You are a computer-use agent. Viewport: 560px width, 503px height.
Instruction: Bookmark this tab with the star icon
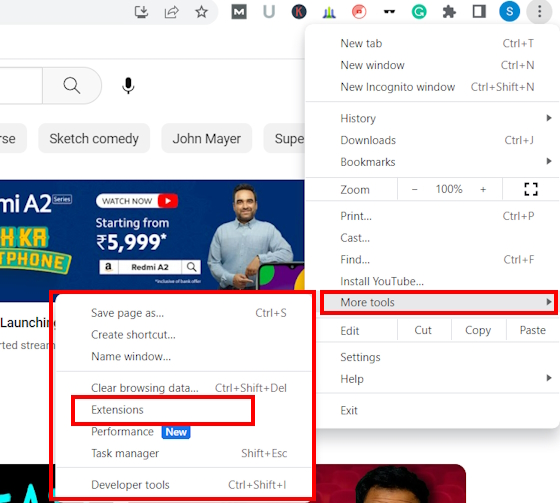tap(201, 12)
